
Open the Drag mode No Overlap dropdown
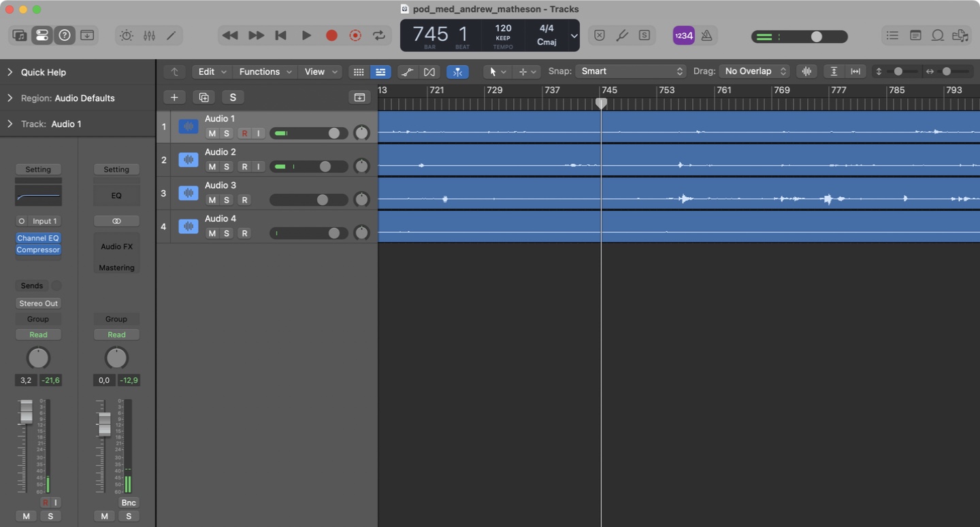[x=755, y=71]
